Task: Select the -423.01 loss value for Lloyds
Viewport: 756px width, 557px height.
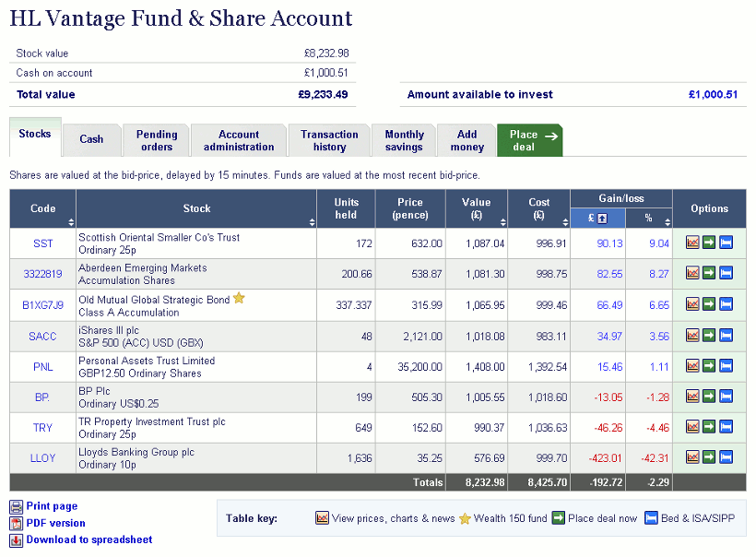Action: [x=605, y=458]
